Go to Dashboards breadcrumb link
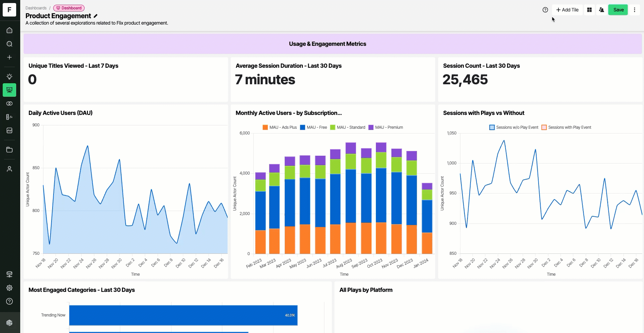Viewport: 644px width, 333px height. tap(36, 8)
